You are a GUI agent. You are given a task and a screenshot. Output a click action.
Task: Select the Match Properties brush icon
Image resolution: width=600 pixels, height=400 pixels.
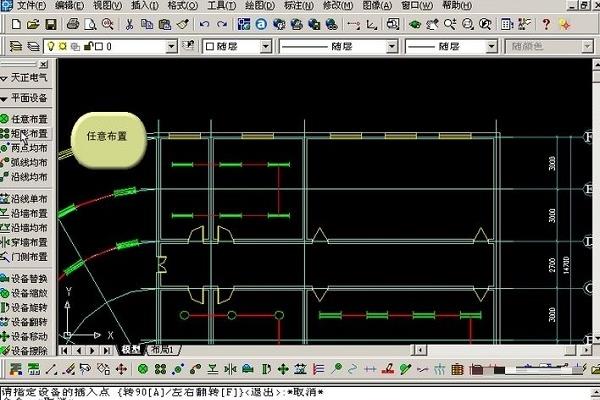[x=183, y=24]
